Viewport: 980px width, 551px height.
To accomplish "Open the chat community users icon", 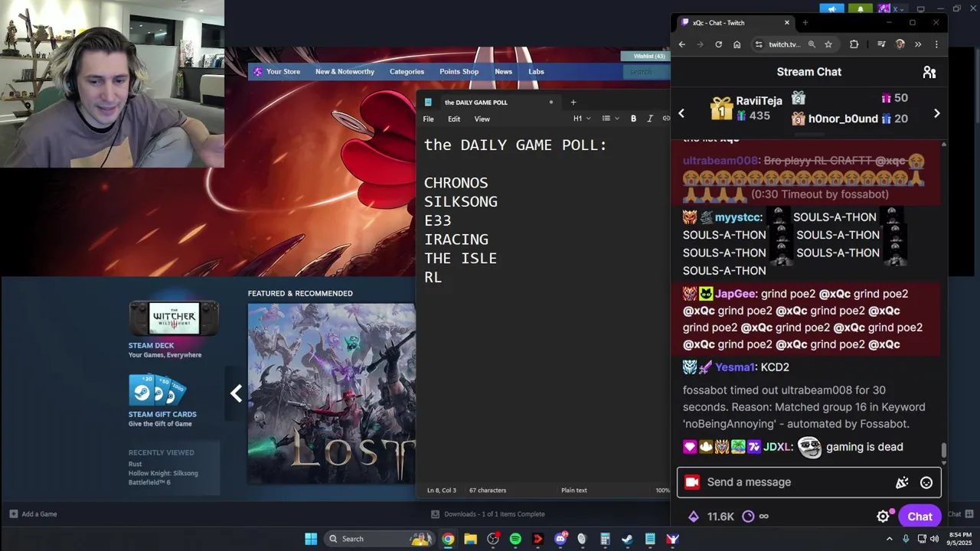I will (929, 72).
